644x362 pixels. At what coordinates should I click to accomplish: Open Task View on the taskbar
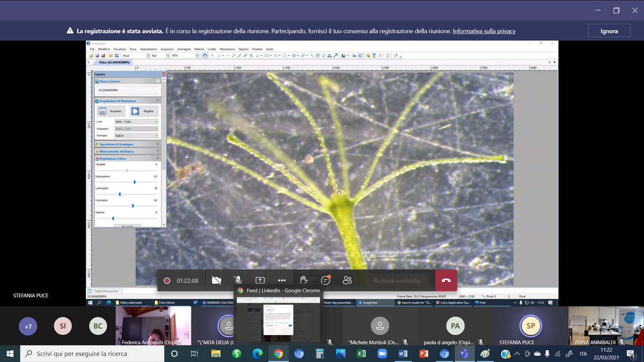pos(195,354)
